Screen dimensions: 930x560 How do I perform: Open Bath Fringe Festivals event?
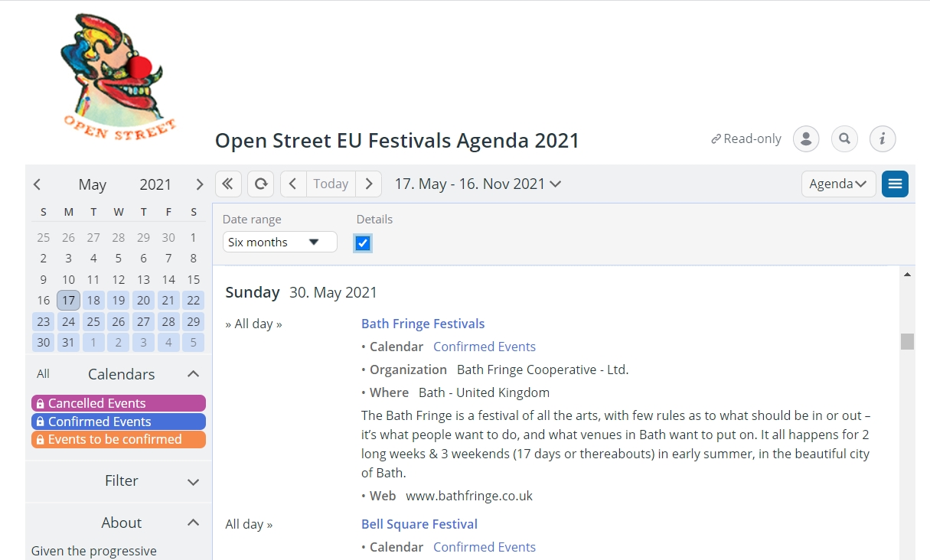423,324
